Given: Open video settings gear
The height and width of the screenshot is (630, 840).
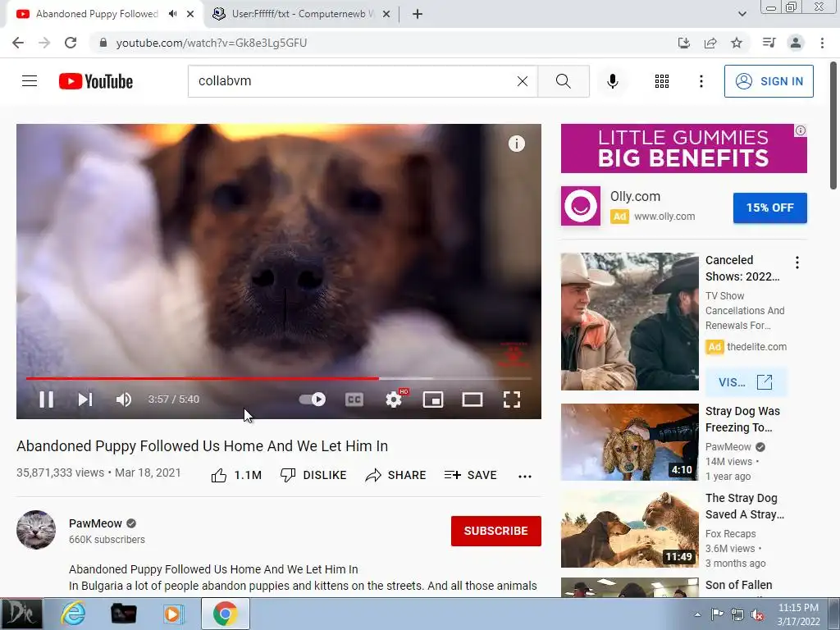Looking at the screenshot, I should 394,399.
